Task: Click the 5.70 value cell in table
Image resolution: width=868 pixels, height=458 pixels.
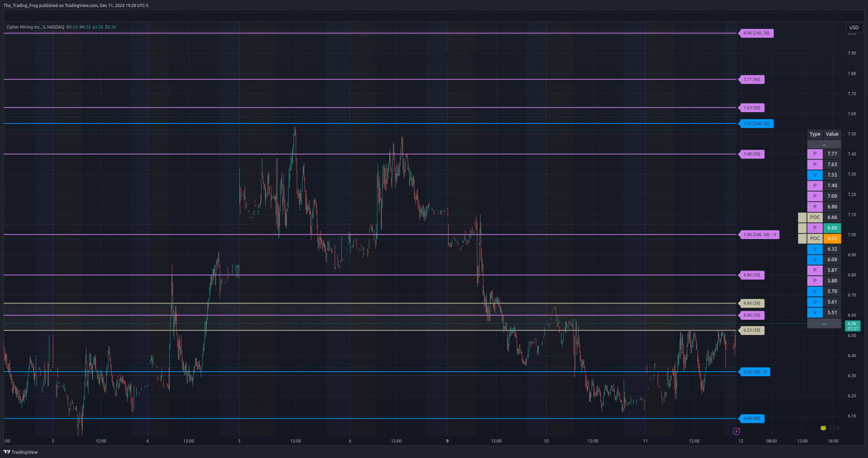Action: [x=832, y=291]
